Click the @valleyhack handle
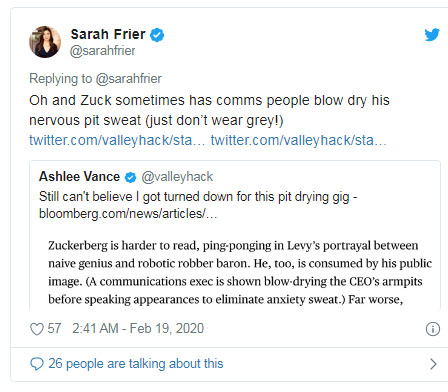448x392 pixels. click(177, 177)
